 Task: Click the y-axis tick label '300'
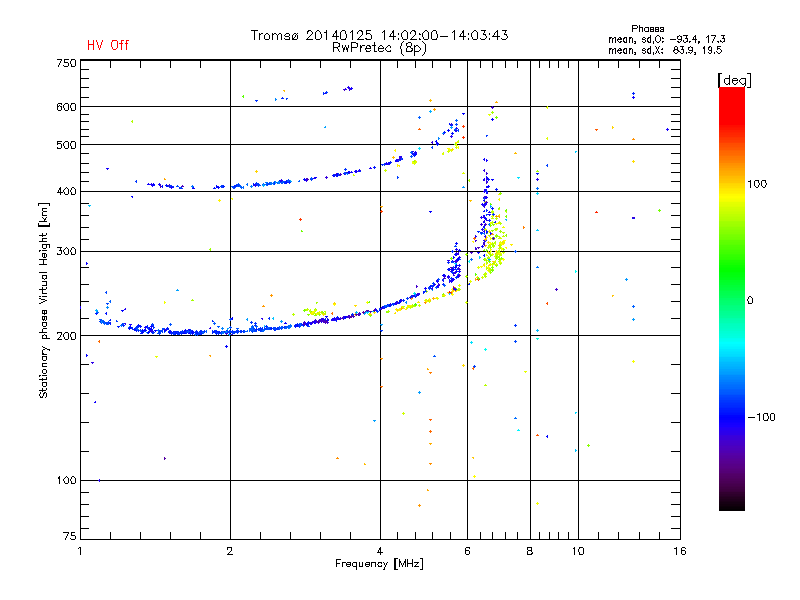point(66,251)
